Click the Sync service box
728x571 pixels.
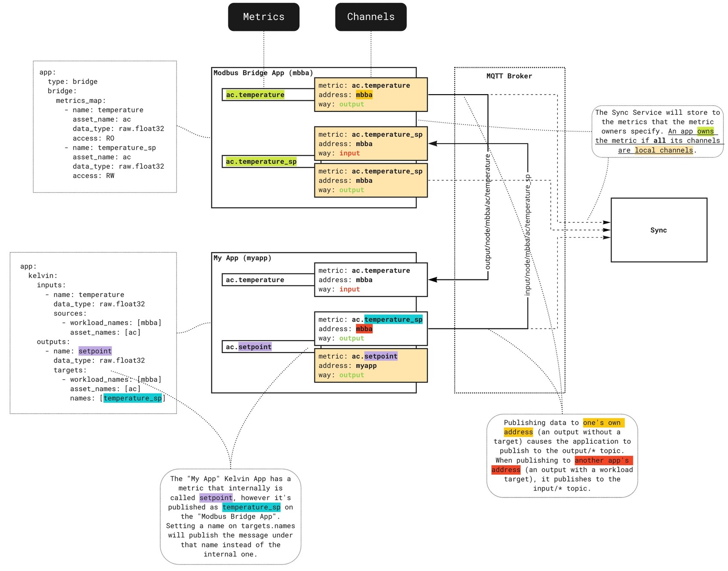tap(658, 230)
